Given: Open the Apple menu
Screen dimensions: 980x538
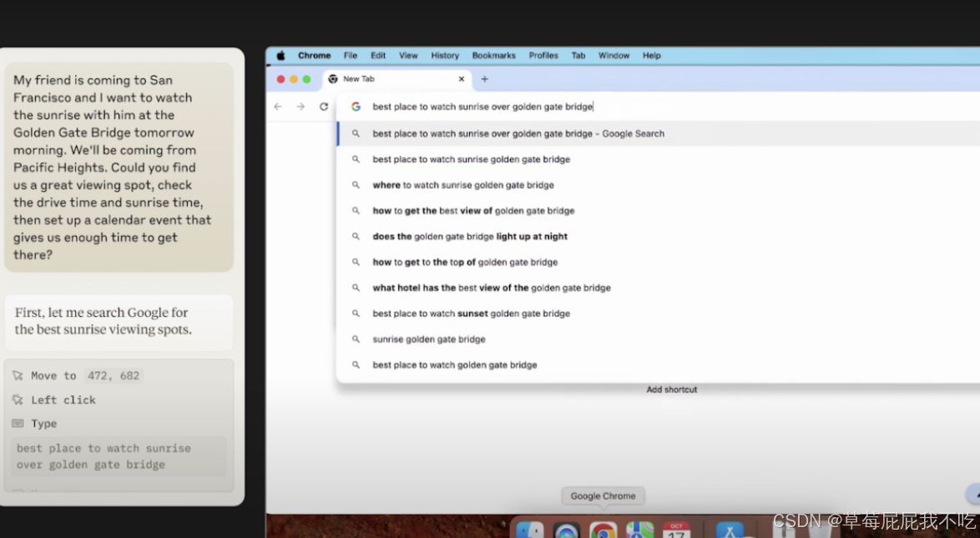Looking at the screenshot, I should pos(281,56).
